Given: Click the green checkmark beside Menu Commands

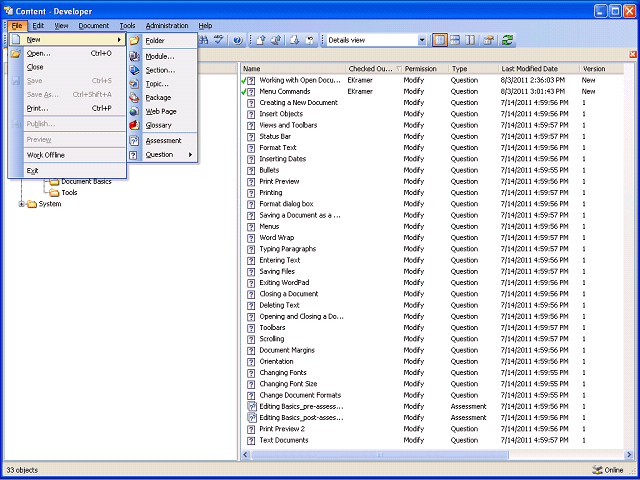Looking at the screenshot, I should 244,92.
